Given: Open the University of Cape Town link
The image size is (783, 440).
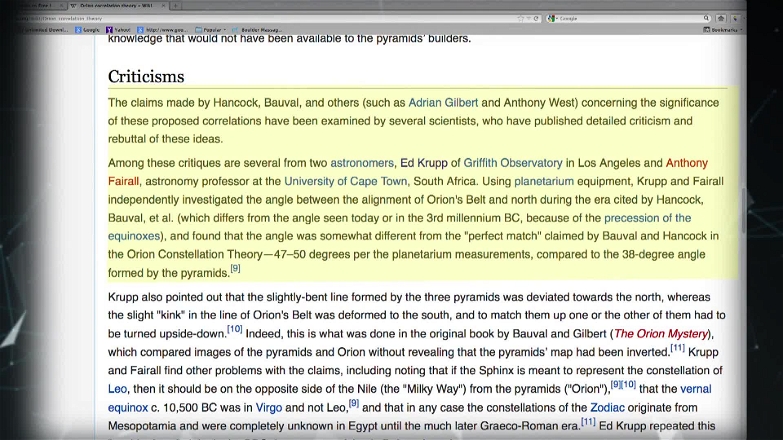Looking at the screenshot, I should tap(346, 181).
